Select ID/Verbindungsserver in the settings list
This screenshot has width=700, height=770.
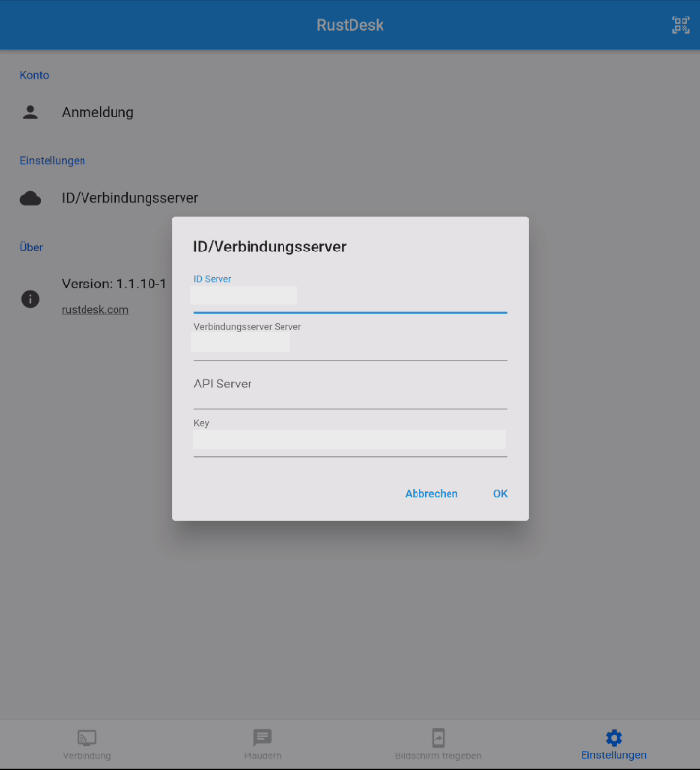tap(130, 198)
